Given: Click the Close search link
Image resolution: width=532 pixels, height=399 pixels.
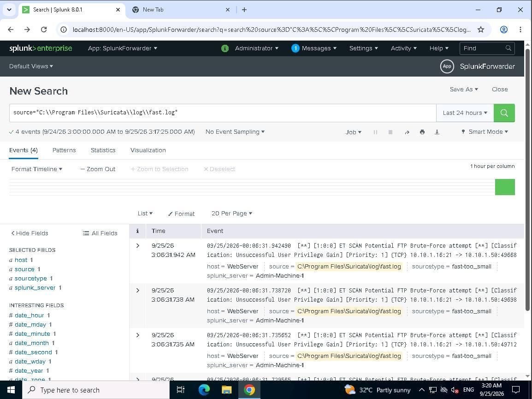Looking at the screenshot, I should [x=500, y=89].
